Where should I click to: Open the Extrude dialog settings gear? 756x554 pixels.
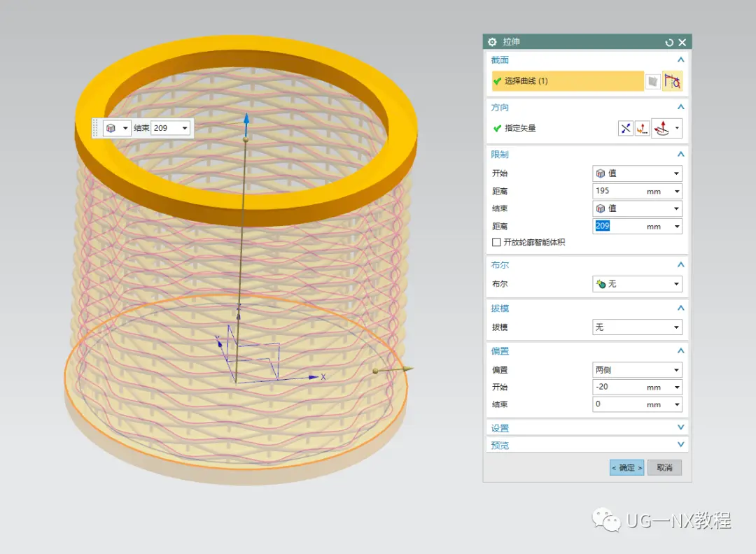[x=492, y=42]
